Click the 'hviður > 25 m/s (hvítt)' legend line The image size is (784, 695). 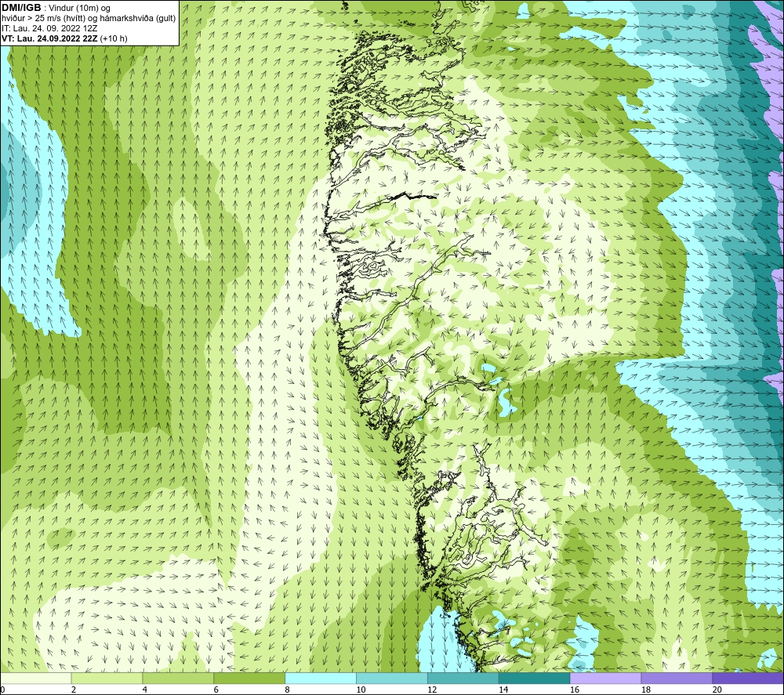[x=43, y=19]
